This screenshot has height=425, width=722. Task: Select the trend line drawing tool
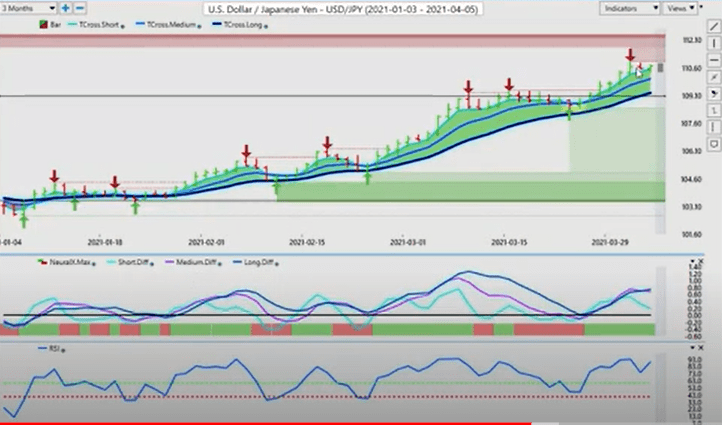pos(714,26)
